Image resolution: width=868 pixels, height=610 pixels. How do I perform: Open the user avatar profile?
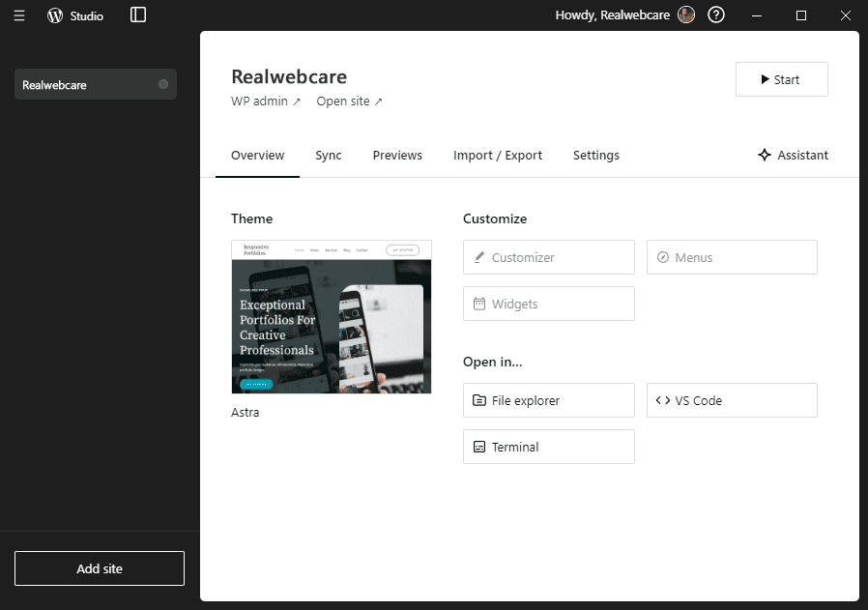pos(686,15)
